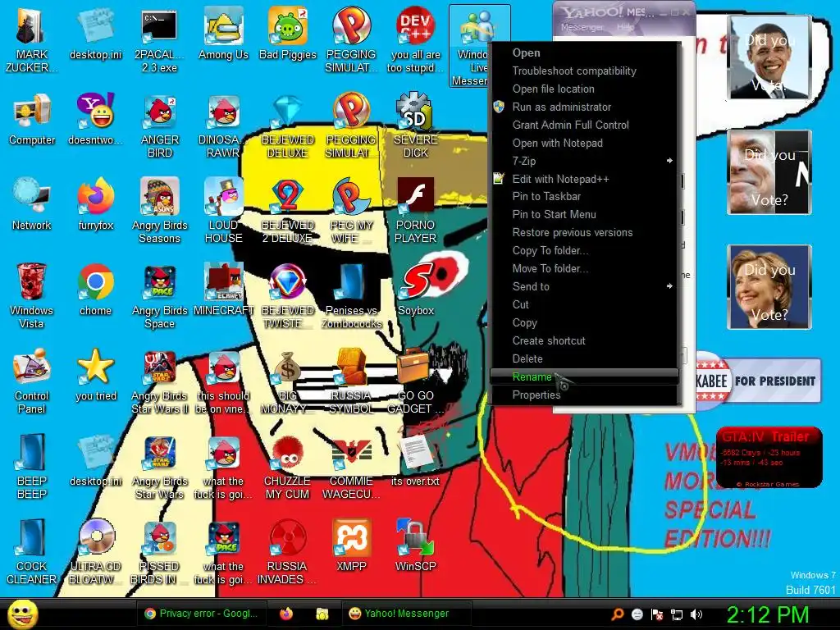This screenshot has width=840, height=630.
Task: Click the volume speaker tray icon
Action: (x=696, y=614)
